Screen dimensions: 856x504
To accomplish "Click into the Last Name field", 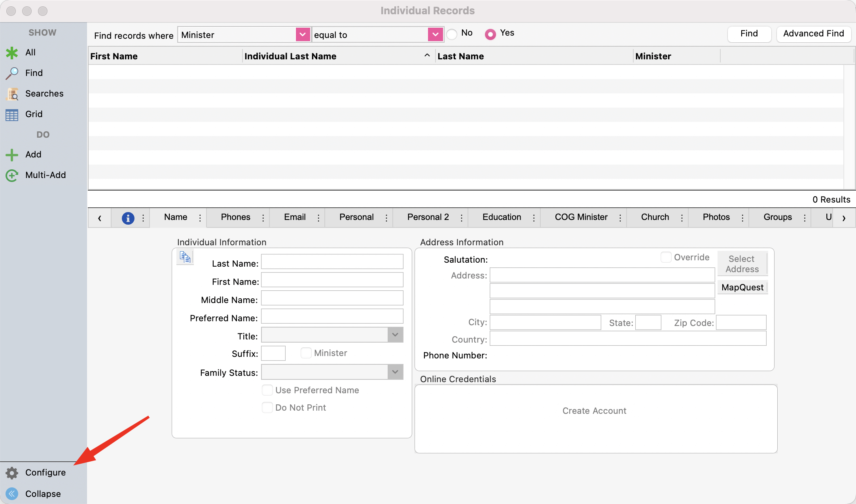I will (332, 261).
